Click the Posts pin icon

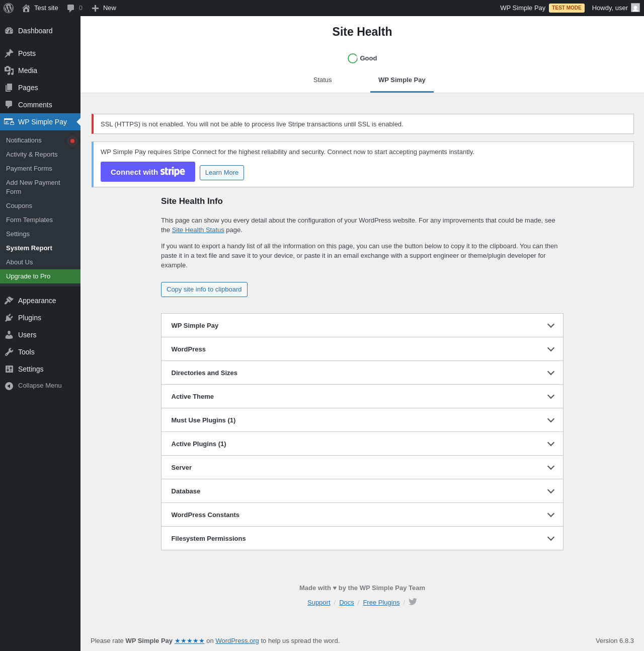(x=9, y=53)
